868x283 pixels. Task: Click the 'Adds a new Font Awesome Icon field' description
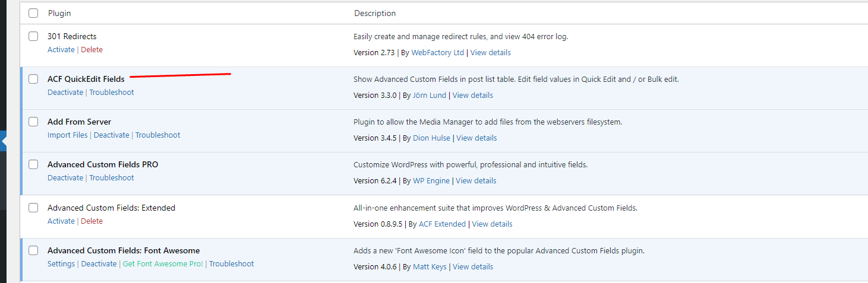coord(499,250)
